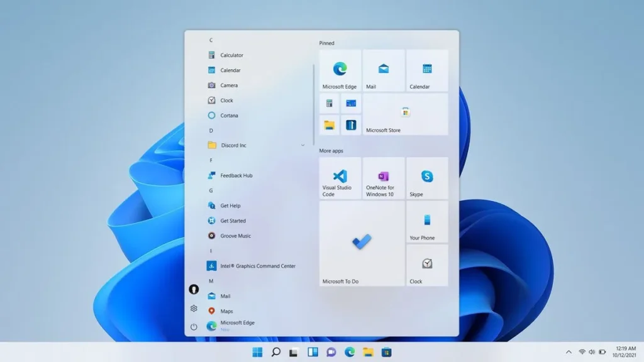The image size is (644, 362).
Task: Click the Your Phone tile
Action: [427, 222]
